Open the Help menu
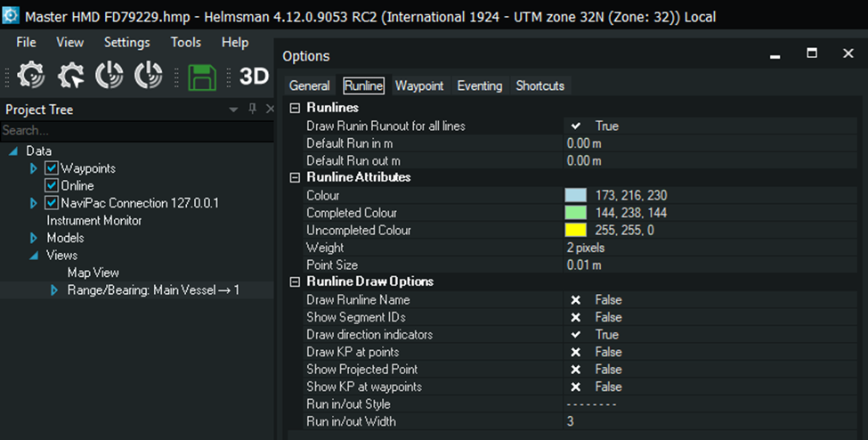The height and width of the screenshot is (440, 868). [235, 42]
